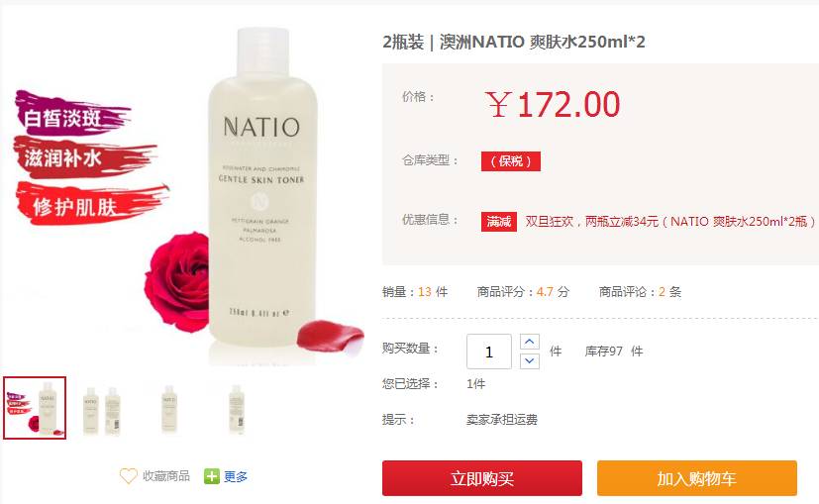This screenshot has width=819, height=504.
Task: Click 收藏商品 favorite product link
Action: click(166, 476)
